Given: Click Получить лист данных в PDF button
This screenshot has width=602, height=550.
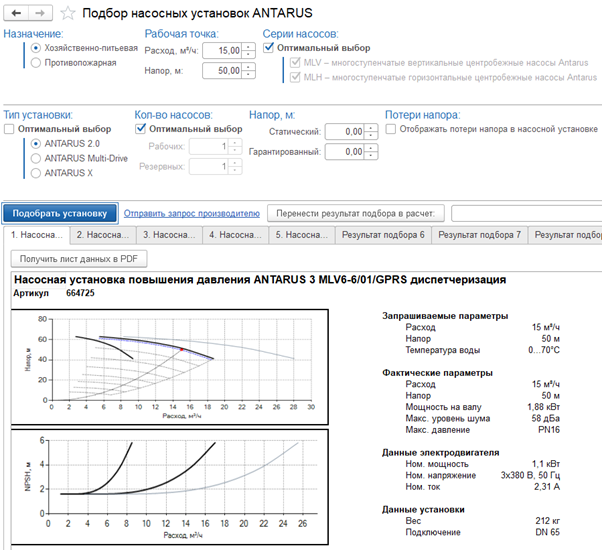Looking at the screenshot, I should 79,259.
